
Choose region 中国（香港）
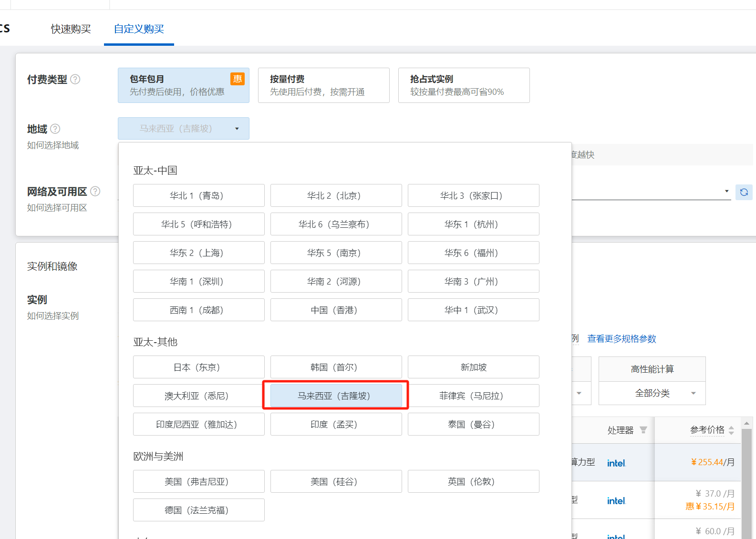(x=336, y=310)
